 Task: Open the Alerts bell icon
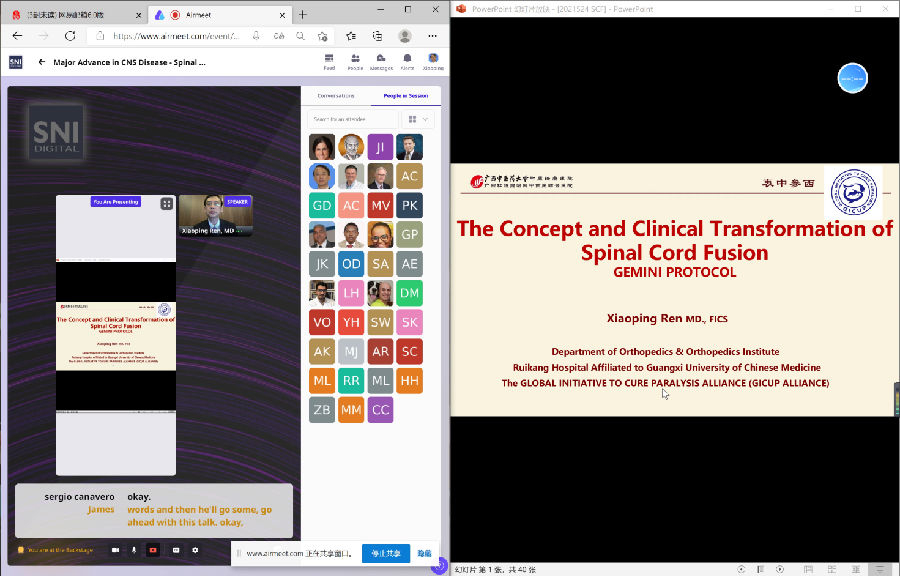coord(407,61)
